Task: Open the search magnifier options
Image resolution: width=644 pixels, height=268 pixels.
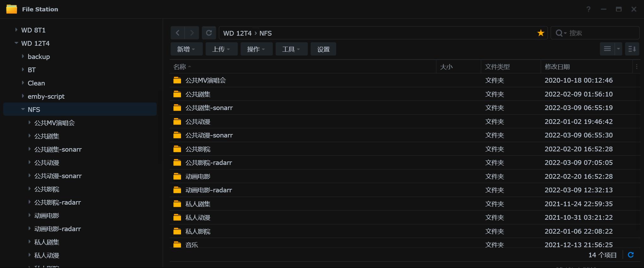Action: point(561,33)
